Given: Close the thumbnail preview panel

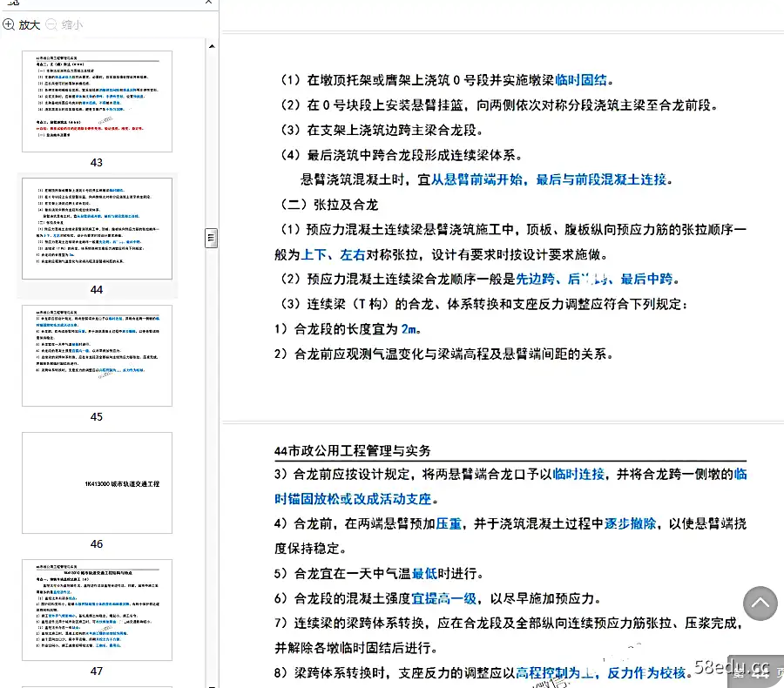Looking at the screenshot, I should tap(208, 3).
